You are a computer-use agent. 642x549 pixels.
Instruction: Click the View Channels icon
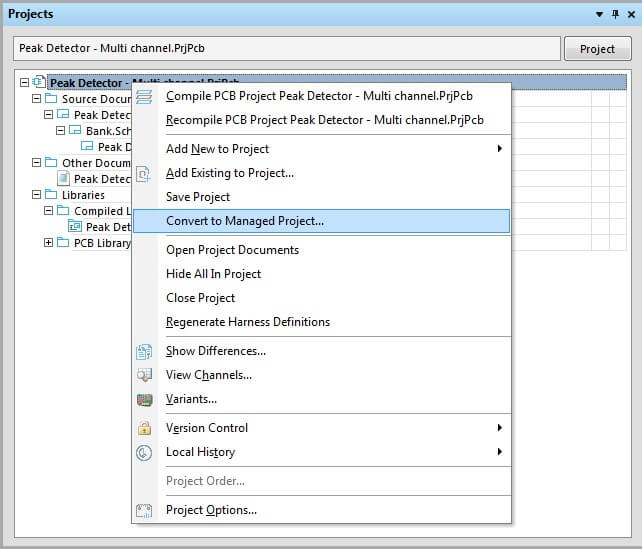[145, 375]
